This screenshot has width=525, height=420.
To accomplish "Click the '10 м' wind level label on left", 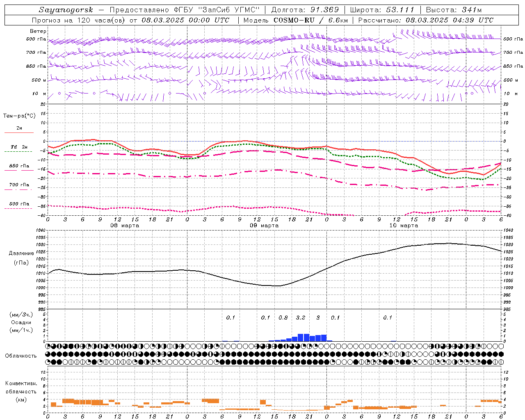I will pos(39,94).
